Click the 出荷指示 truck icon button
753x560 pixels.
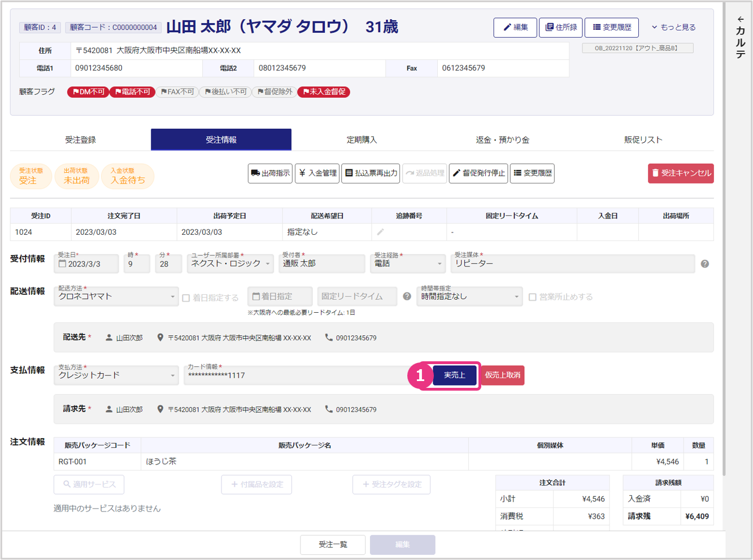tap(270, 173)
